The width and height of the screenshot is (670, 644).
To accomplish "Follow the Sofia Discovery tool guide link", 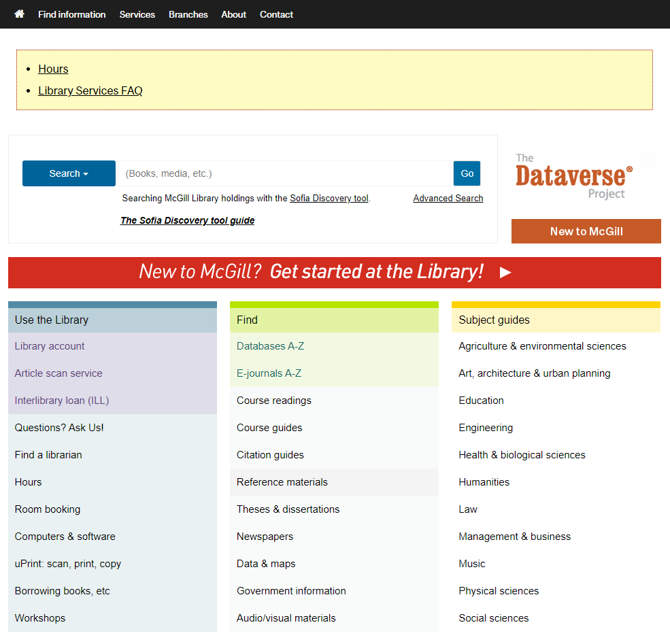I will pyautogui.click(x=187, y=220).
